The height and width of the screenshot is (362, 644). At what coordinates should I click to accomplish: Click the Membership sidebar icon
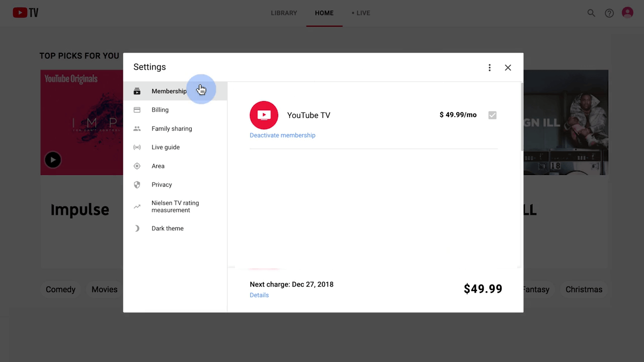[137, 91]
